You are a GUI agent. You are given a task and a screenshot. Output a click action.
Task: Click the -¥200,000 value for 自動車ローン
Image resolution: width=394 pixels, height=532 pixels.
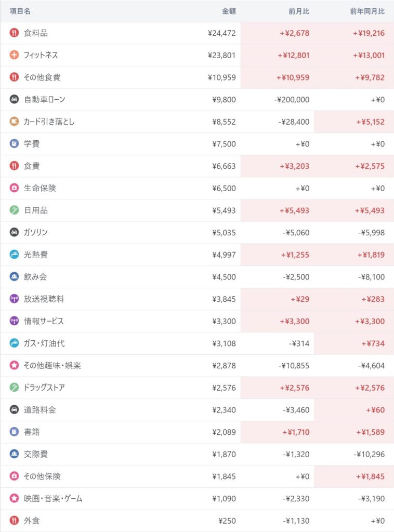pyautogui.click(x=292, y=99)
